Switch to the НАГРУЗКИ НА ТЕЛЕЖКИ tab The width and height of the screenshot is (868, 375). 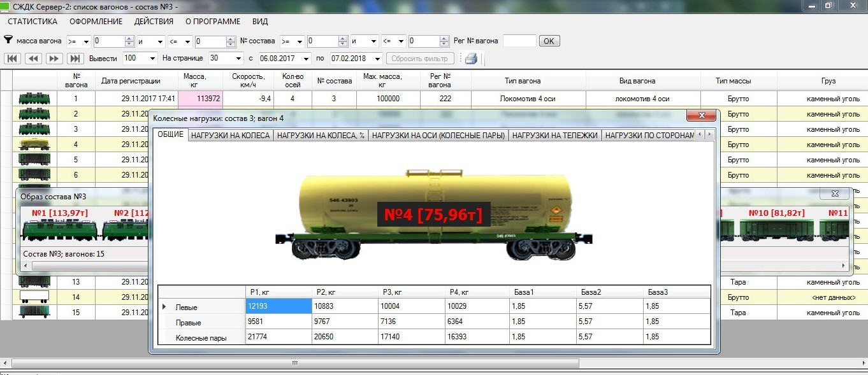(554, 135)
